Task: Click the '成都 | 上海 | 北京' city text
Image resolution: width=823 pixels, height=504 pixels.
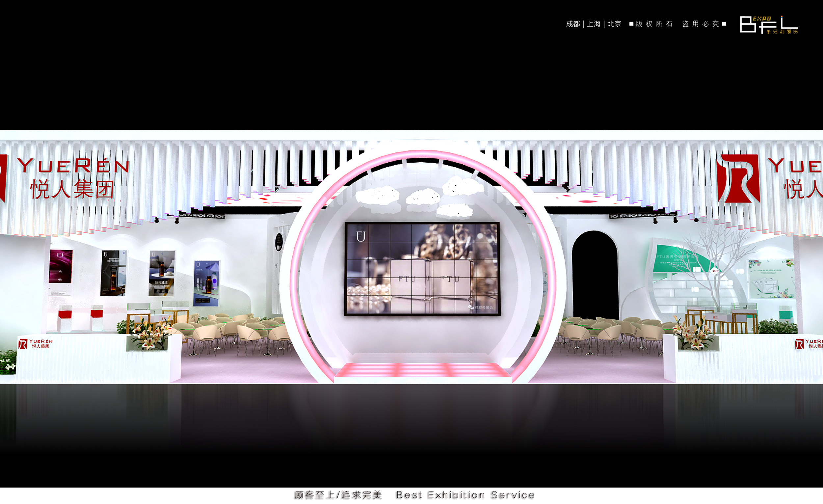Action: (594, 24)
